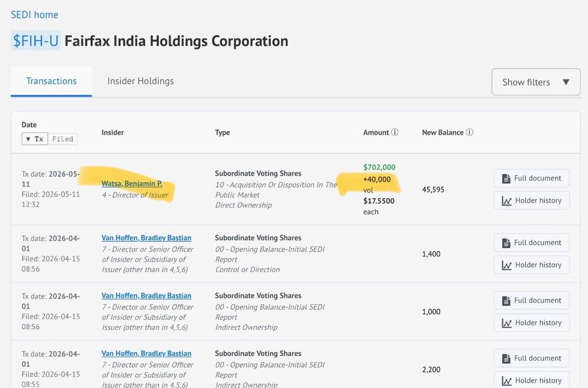Click the 45,595 new balance value
Screen dimensions: 588x388
point(433,189)
